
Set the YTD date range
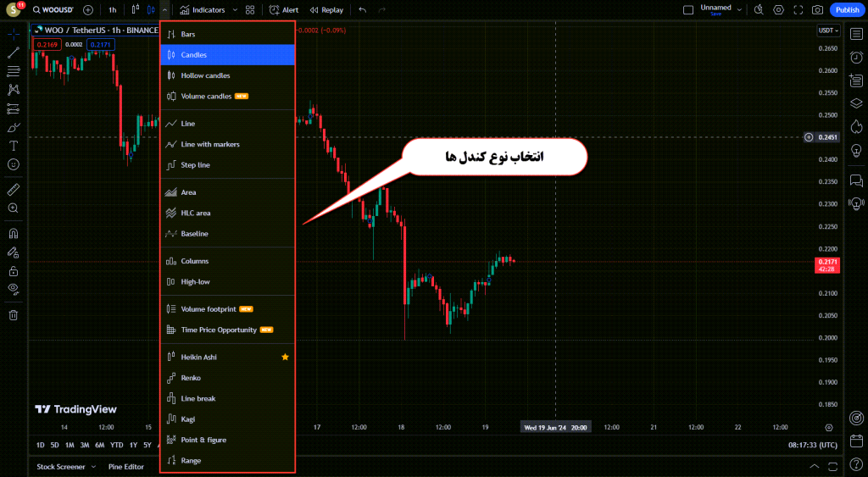pyautogui.click(x=116, y=445)
